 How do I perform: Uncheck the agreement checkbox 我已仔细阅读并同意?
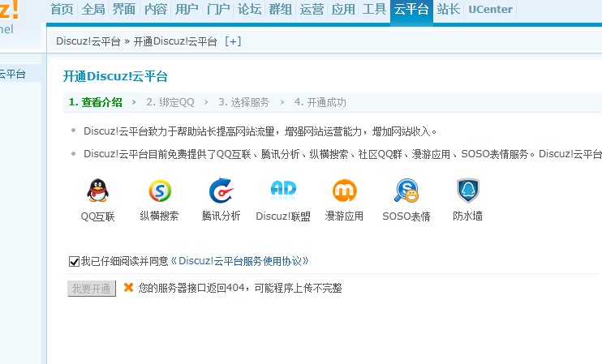tap(74, 262)
